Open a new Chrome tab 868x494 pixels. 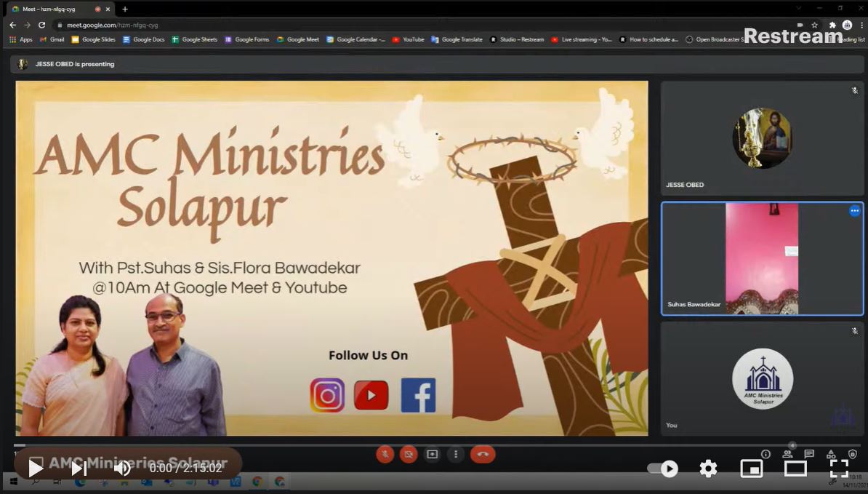coord(125,9)
